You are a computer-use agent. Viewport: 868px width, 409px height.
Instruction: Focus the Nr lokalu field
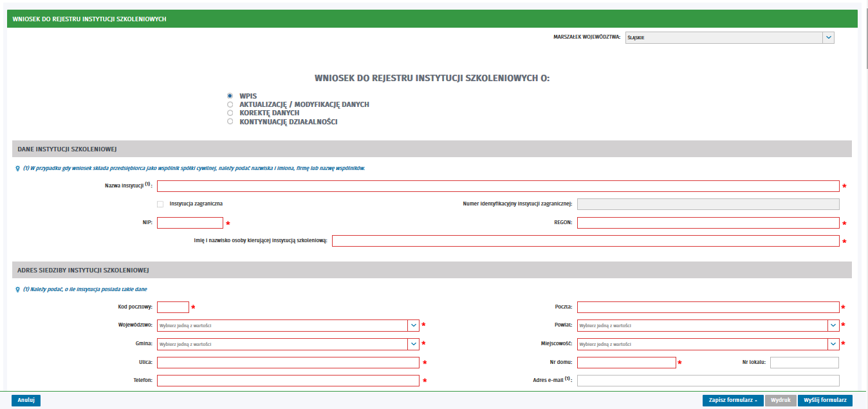[805, 363]
